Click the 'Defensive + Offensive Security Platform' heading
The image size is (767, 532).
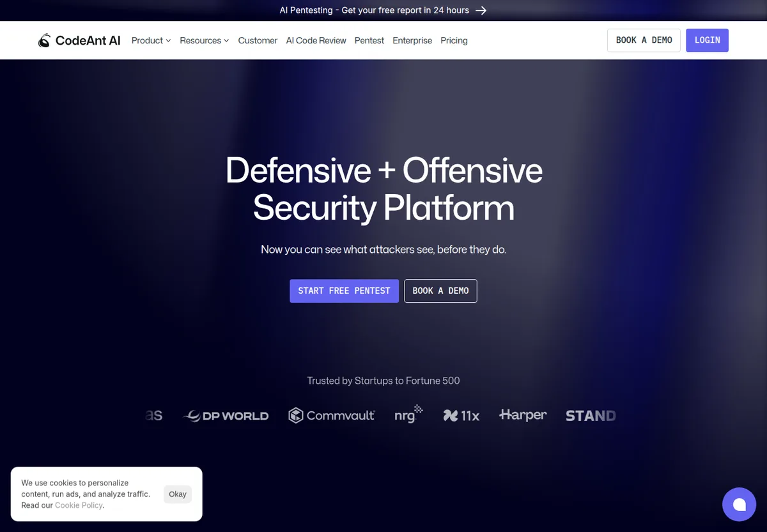(x=383, y=189)
